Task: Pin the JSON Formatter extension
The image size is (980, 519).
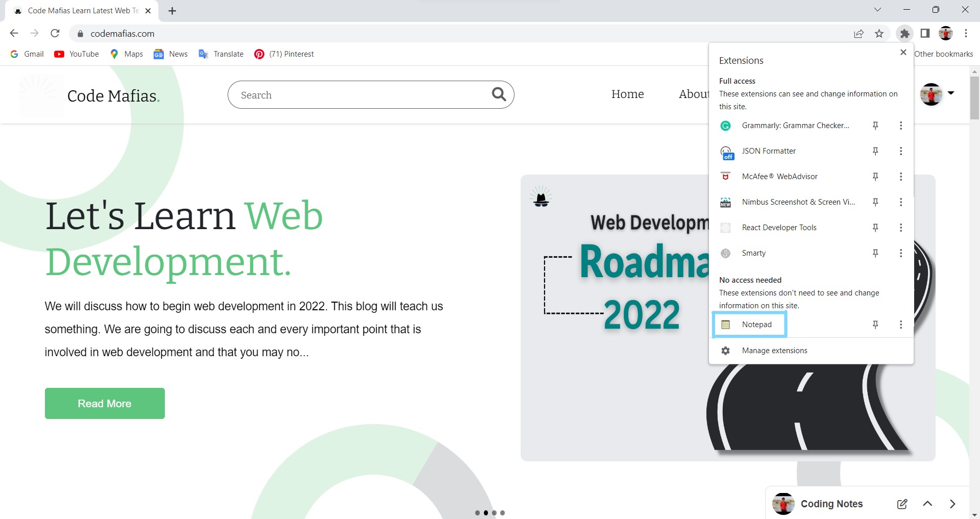Action: click(875, 151)
